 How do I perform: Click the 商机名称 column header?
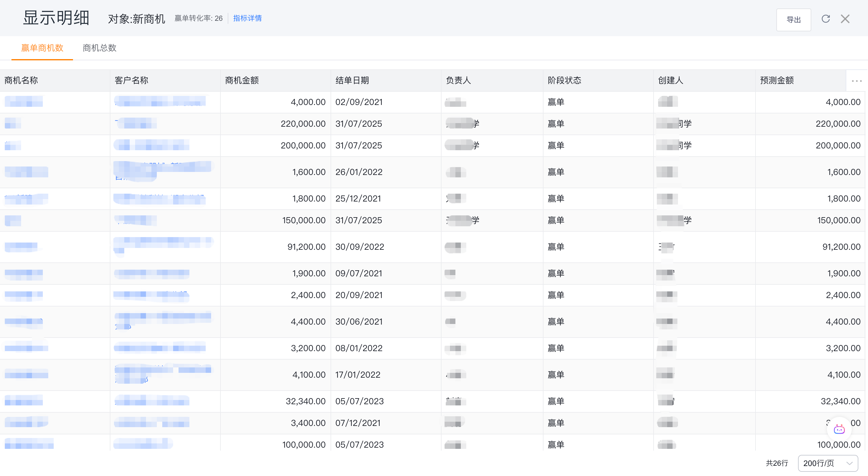tap(21, 81)
